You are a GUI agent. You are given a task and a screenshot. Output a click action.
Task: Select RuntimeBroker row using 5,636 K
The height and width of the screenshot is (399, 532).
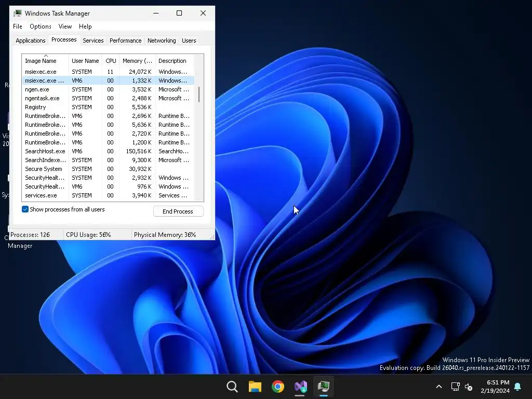(x=108, y=125)
